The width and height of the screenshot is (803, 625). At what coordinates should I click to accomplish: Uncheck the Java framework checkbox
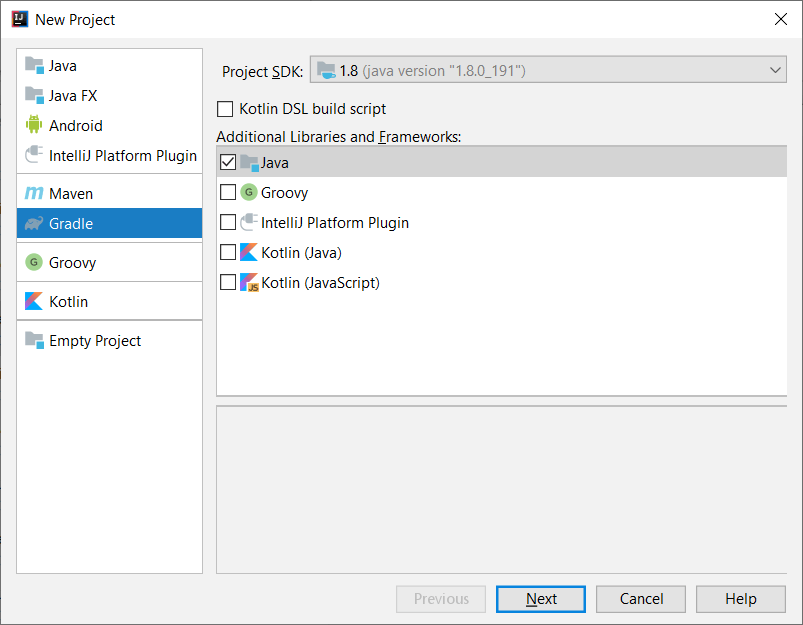(228, 162)
